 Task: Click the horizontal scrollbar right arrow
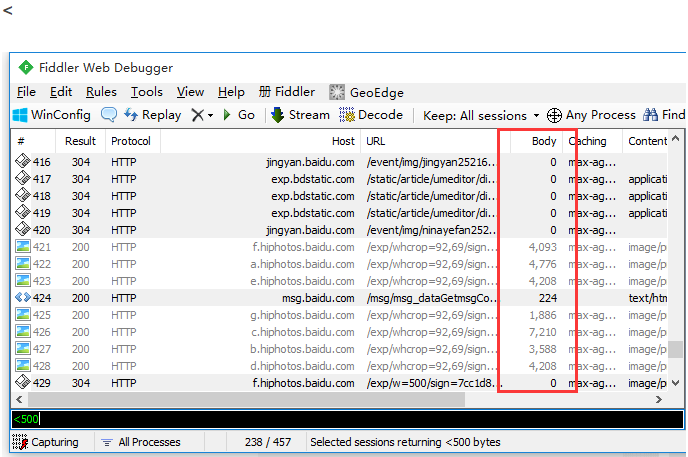(659, 400)
